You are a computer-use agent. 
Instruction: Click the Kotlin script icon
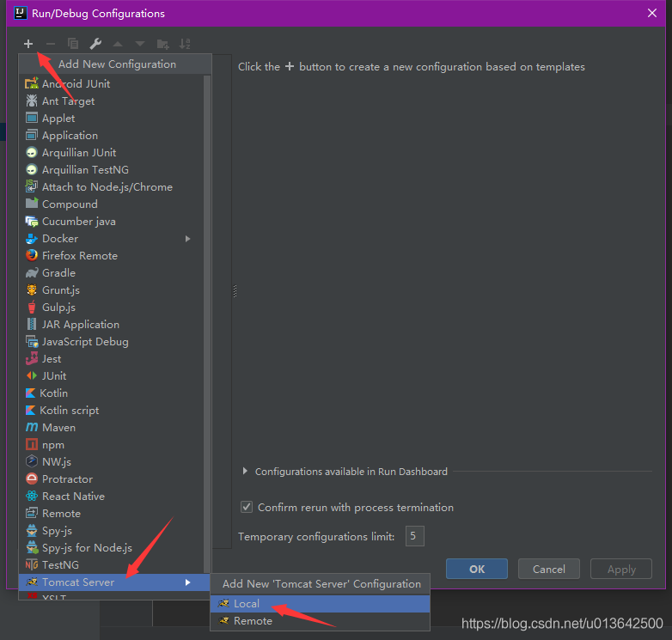click(x=30, y=410)
